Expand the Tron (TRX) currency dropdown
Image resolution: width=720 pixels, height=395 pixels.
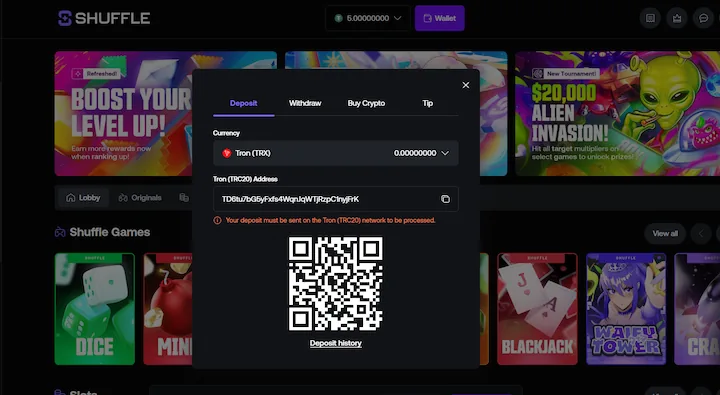point(336,153)
